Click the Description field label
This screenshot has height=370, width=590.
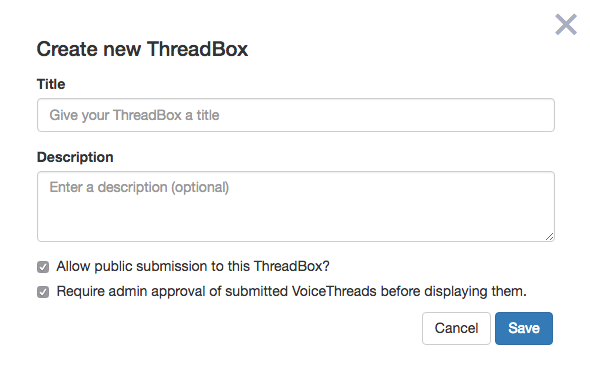75,157
